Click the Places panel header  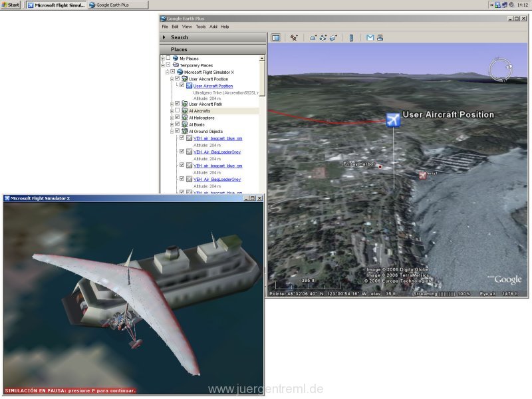[213, 49]
